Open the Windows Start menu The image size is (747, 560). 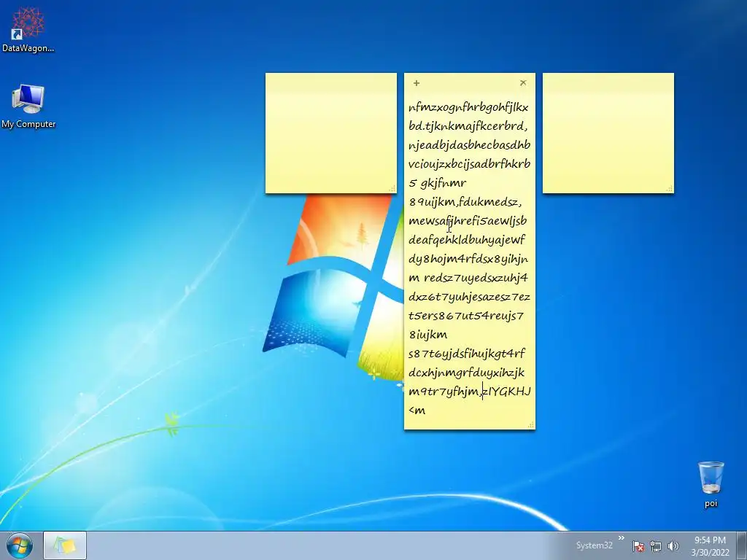20,545
